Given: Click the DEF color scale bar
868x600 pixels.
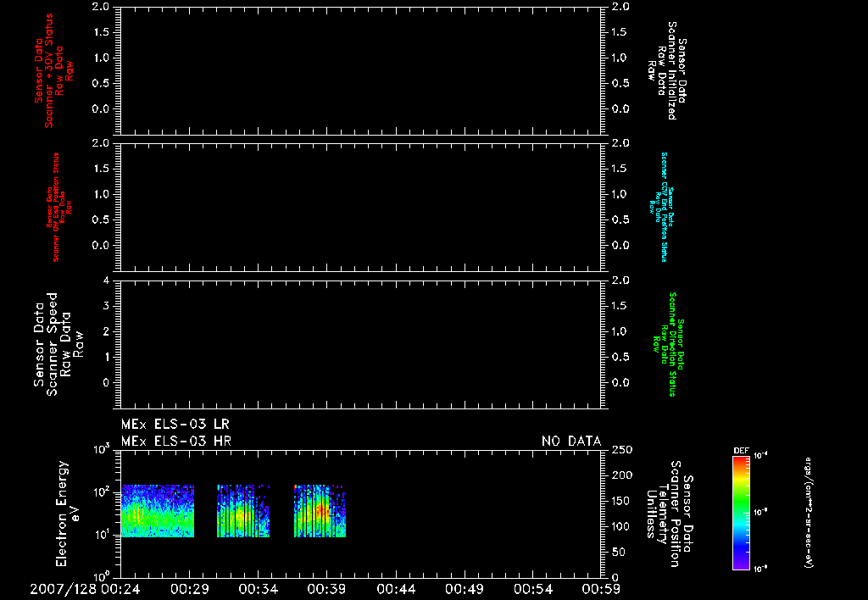Looking at the screenshot, I should 741,513.
